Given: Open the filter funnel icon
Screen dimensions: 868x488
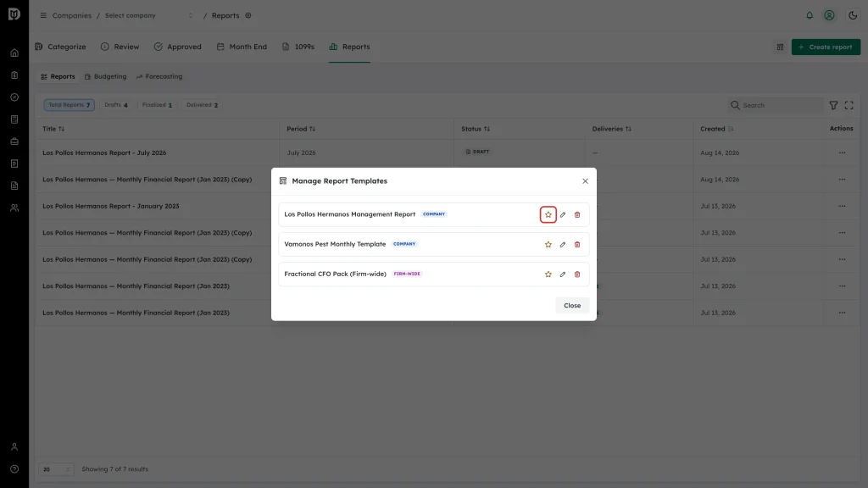Looking at the screenshot, I should click(833, 105).
